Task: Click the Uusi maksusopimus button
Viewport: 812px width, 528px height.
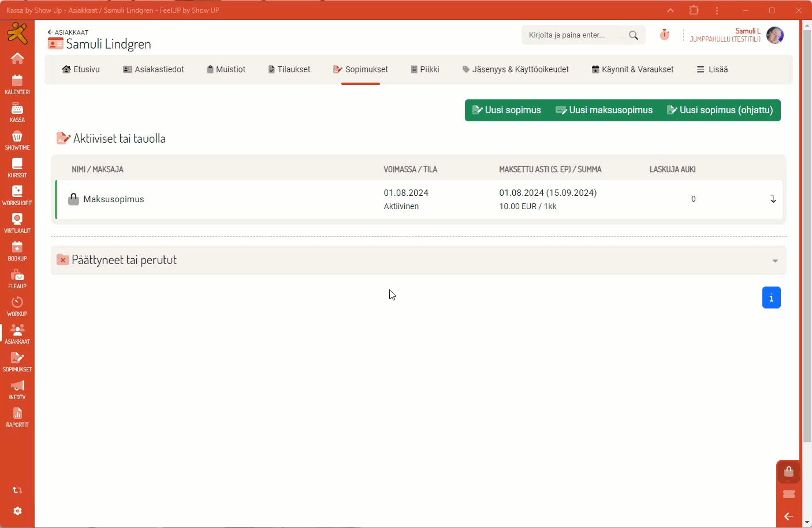Action: coord(604,110)
